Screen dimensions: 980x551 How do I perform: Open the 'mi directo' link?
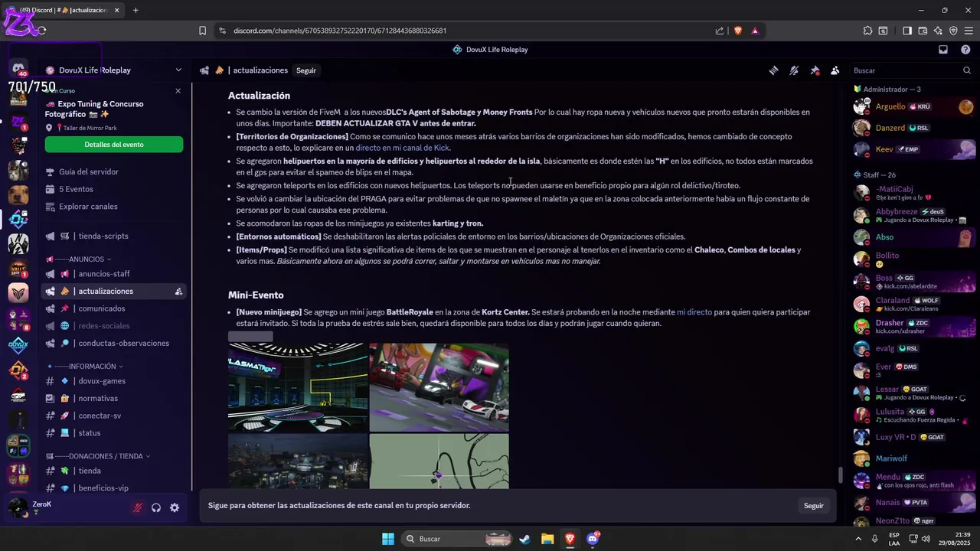point(694,312)
